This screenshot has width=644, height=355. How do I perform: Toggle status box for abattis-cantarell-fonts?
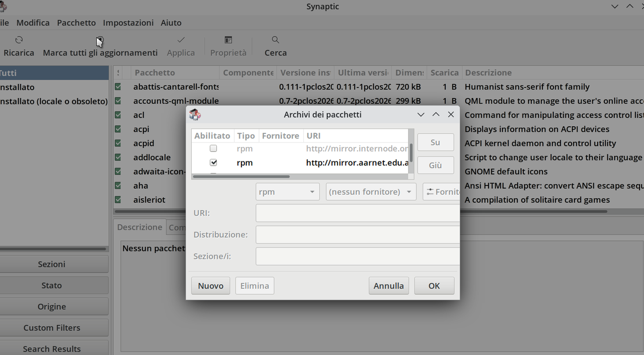coord(118,86)
